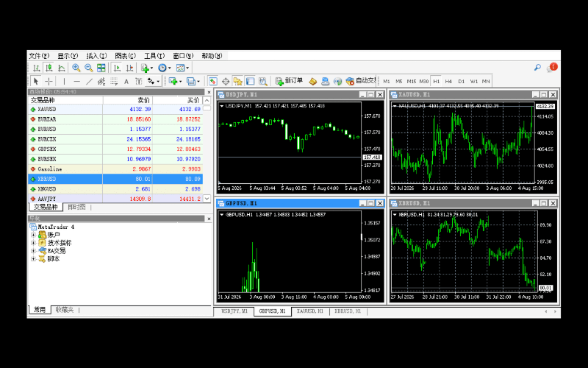Select the text tool (A)
Viewport: 588px width, 368px height.
[126, 81]
